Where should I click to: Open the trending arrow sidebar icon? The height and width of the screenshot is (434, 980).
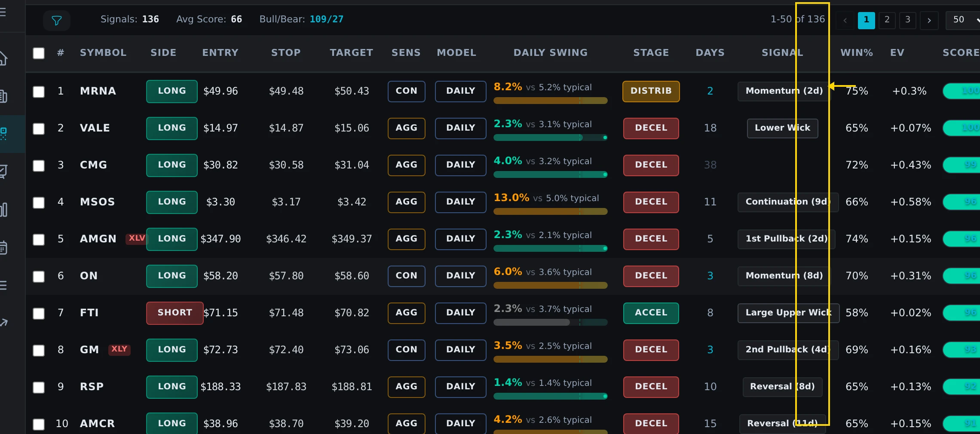tap(3, 323)
